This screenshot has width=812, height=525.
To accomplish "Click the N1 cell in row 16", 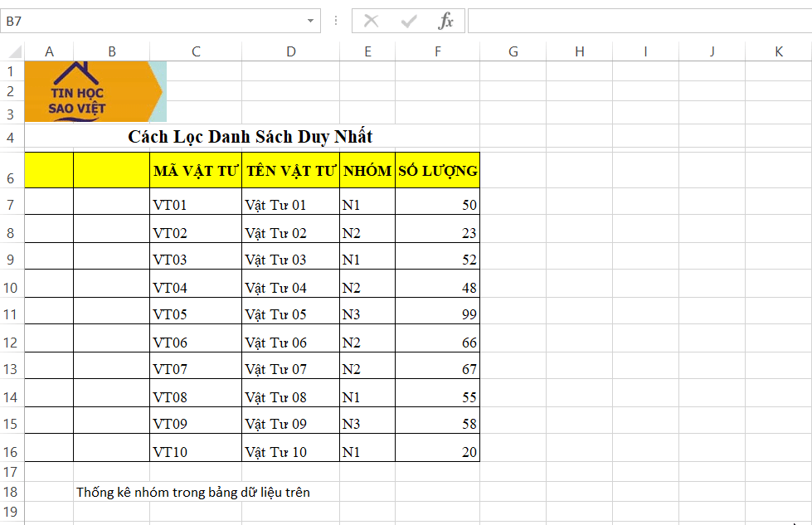I will click(x=367, y=448).
